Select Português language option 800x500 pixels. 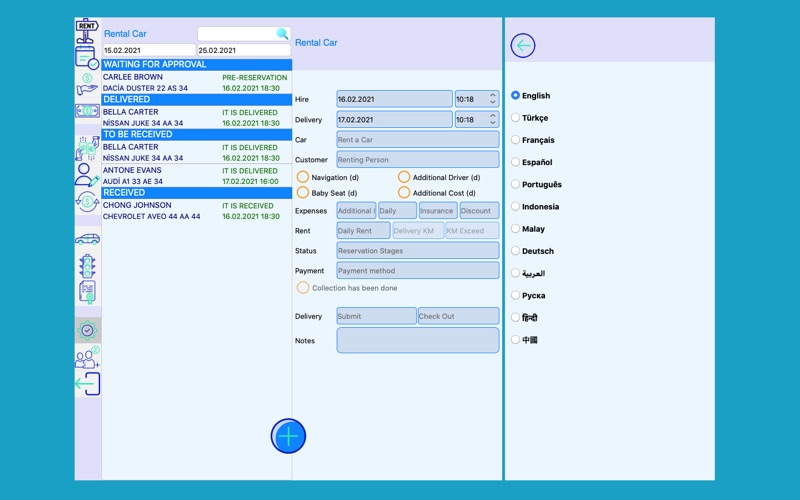(536, 184)
